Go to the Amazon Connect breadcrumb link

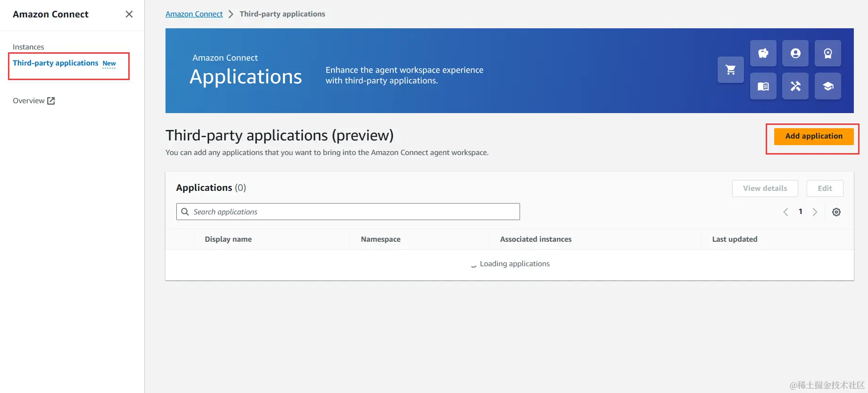click(x=194, y=14)
